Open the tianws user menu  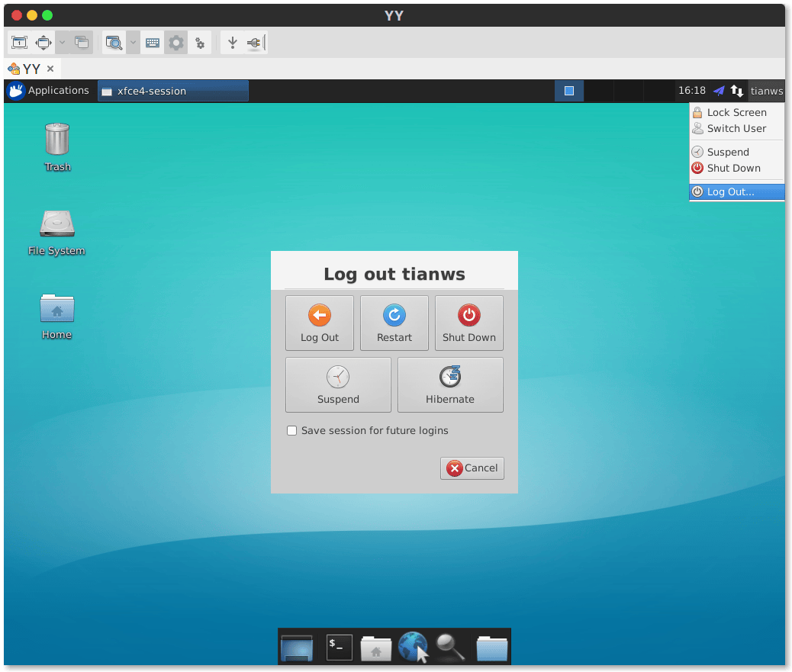coord(766,91)
